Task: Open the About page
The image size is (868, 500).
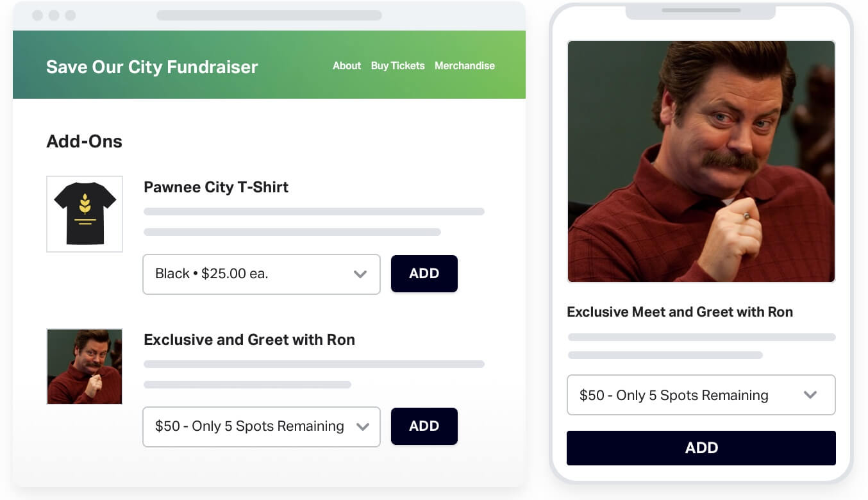Action: pyautogui.click(x=346, y=65)
